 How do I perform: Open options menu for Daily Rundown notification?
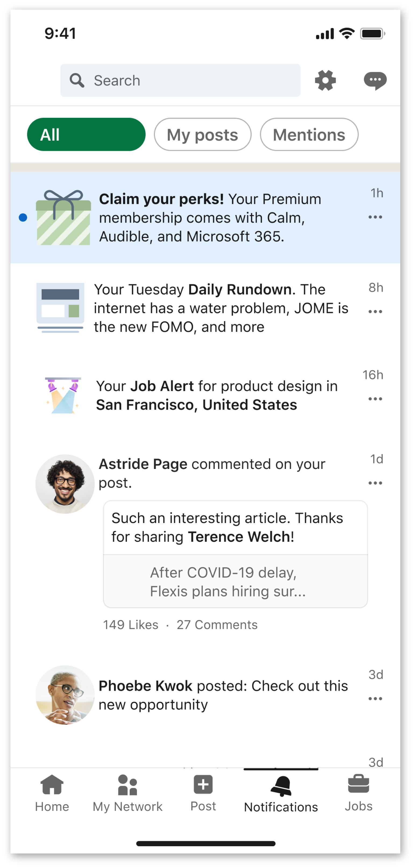pyautogui.click(x=375, y=311)
